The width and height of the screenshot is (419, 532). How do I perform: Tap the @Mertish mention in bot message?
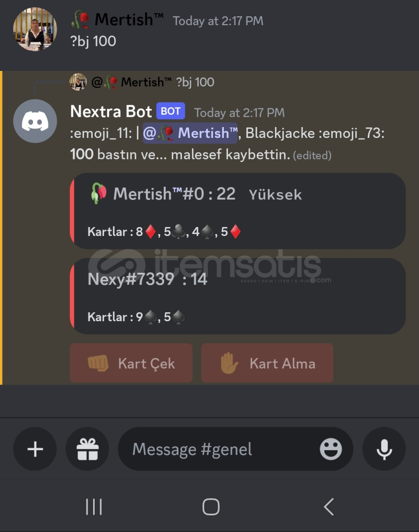[x=190, y=133]
